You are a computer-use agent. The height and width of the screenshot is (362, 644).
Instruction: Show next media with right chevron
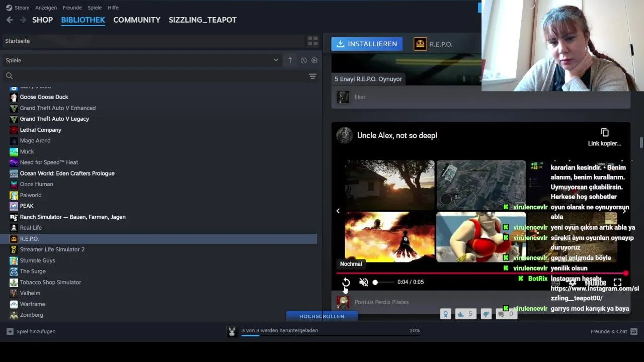coord(624,211)
